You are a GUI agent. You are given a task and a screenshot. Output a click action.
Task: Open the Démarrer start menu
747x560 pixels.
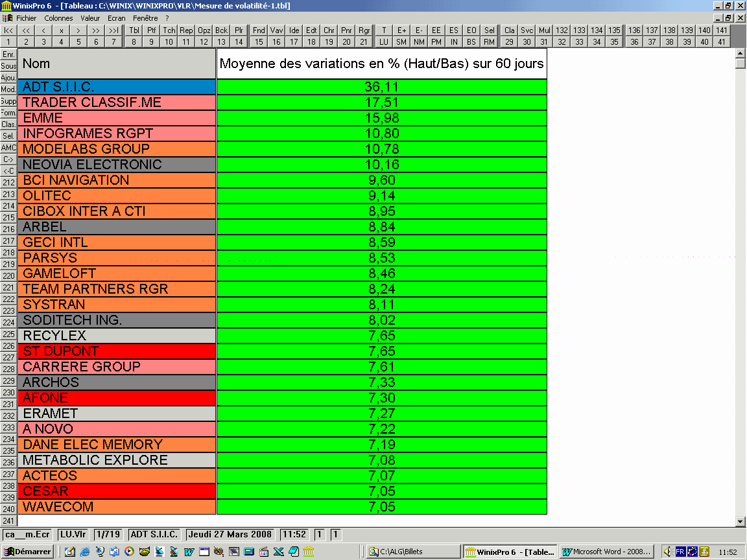(x=27, y=552)
